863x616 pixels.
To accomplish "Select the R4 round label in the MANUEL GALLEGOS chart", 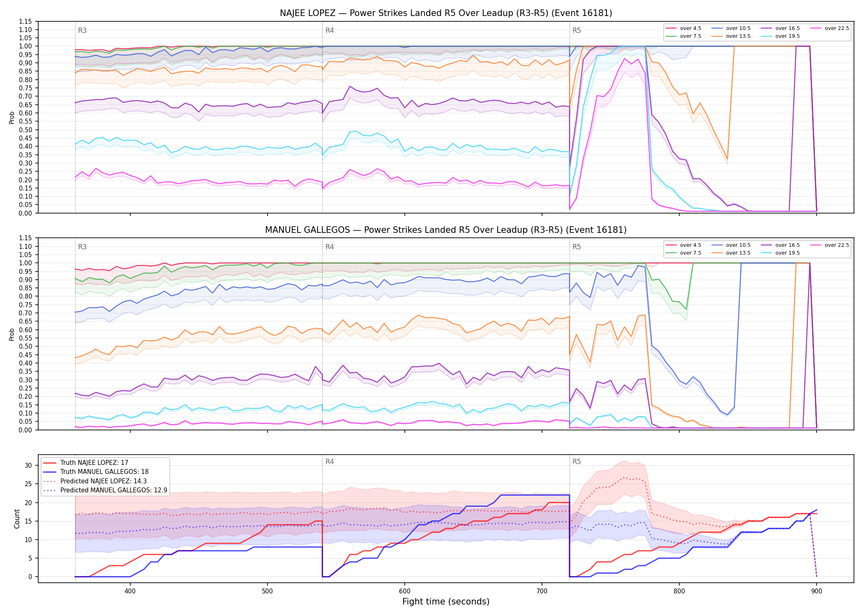I will [x=330, y=247].
